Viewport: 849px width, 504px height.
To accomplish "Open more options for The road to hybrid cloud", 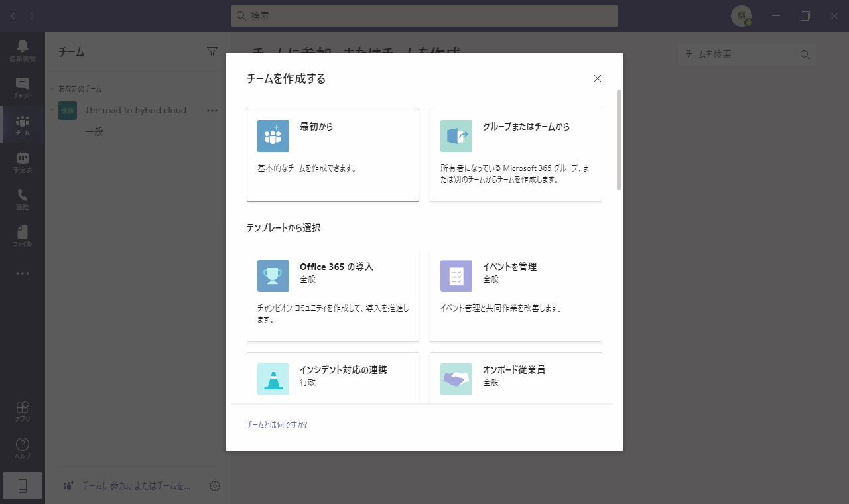I will pos(212,111).
